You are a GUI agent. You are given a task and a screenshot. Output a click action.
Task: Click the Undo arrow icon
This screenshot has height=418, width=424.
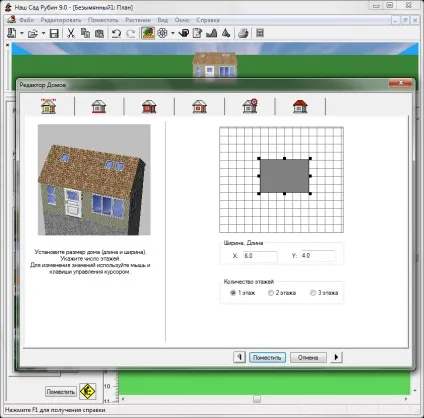pos(116,33)
